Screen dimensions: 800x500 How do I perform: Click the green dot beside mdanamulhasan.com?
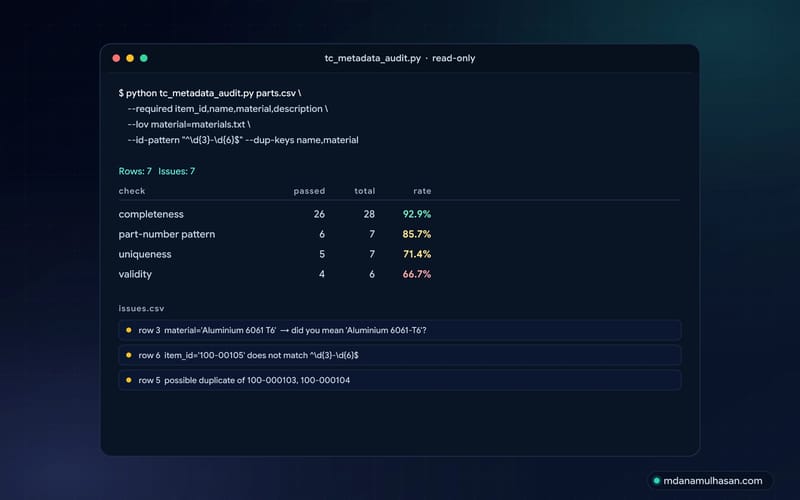pyautogui.click(x=657, y=481)
